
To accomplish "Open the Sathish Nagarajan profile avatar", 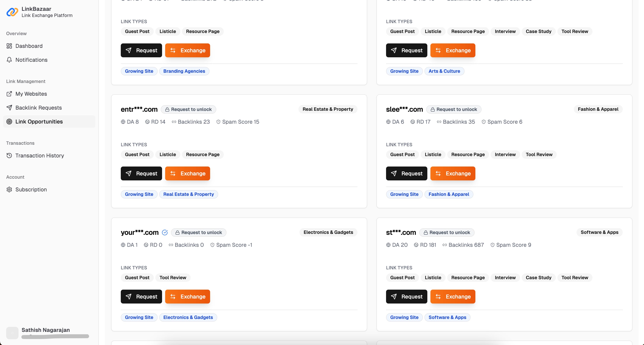I will [x=12, y=333].
